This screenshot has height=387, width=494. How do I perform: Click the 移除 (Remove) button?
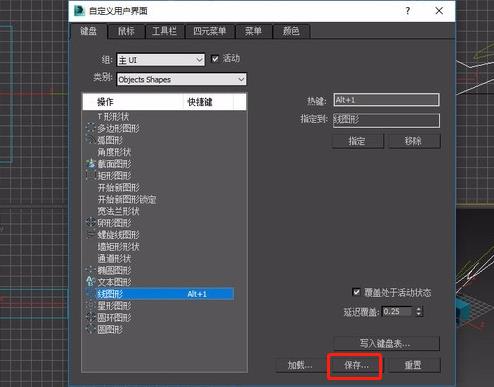414,141
